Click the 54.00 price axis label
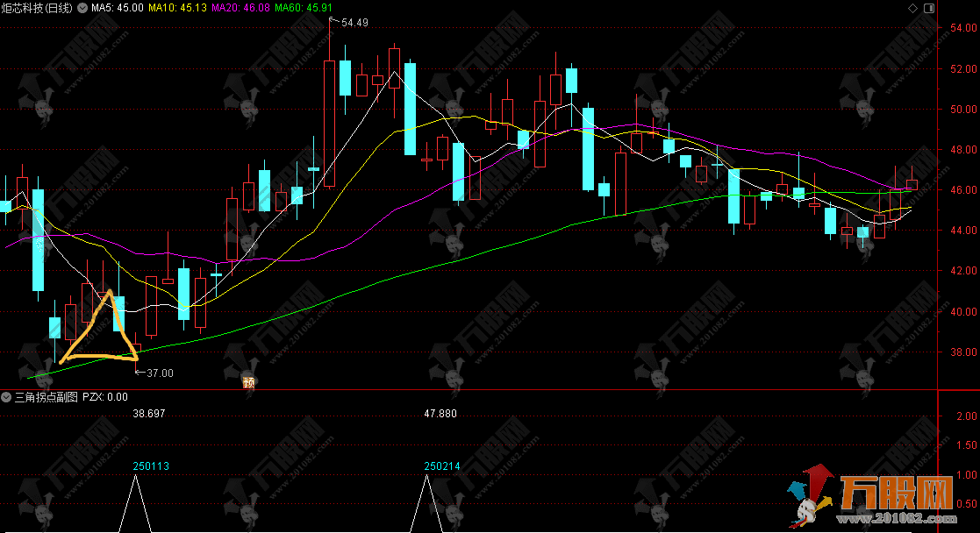This screenshot has width=980, height=533. pos(963,27)
